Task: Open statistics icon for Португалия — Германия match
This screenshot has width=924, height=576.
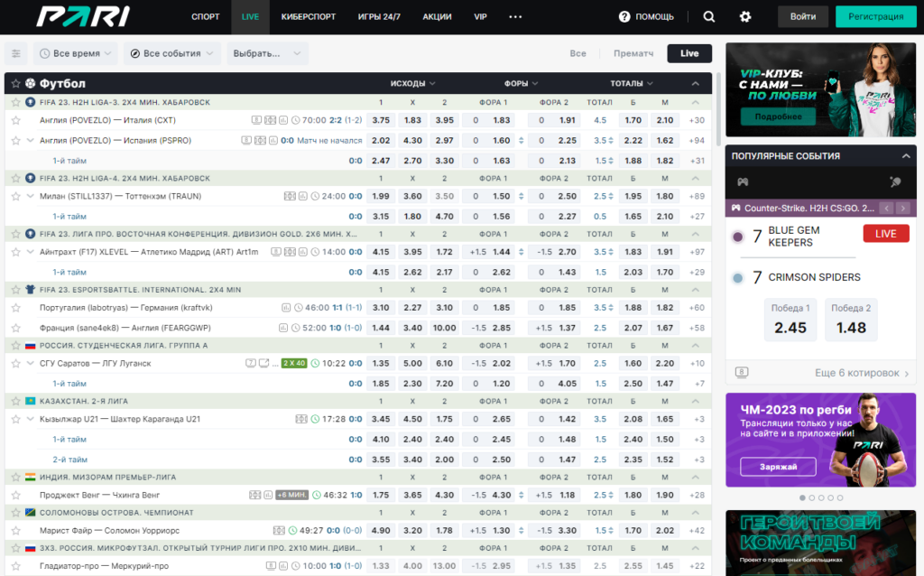Action: coord(286,308)
